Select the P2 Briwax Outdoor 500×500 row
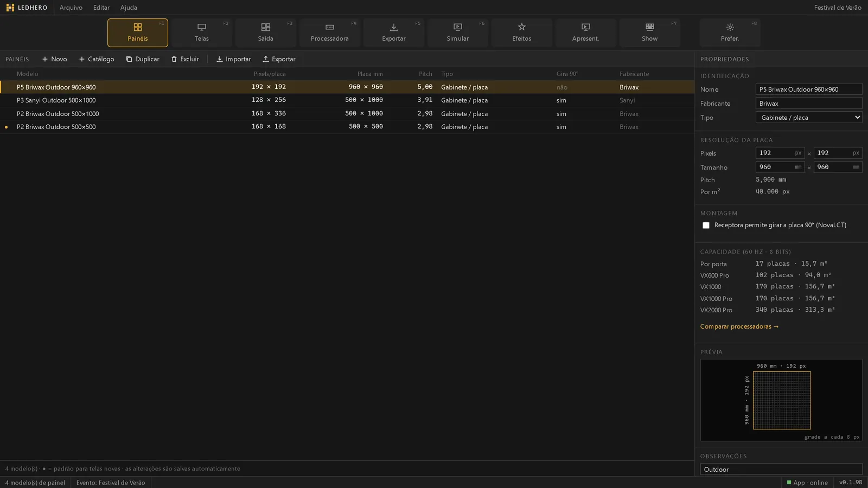 (347, 127)
